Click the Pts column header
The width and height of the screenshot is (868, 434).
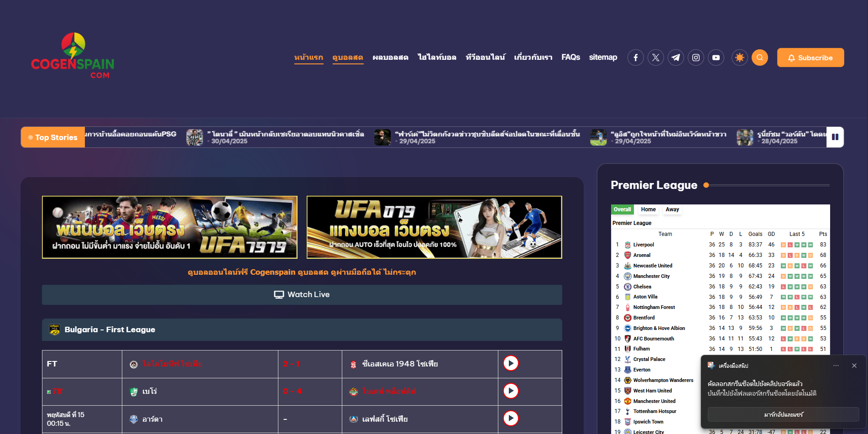[823, 234]
